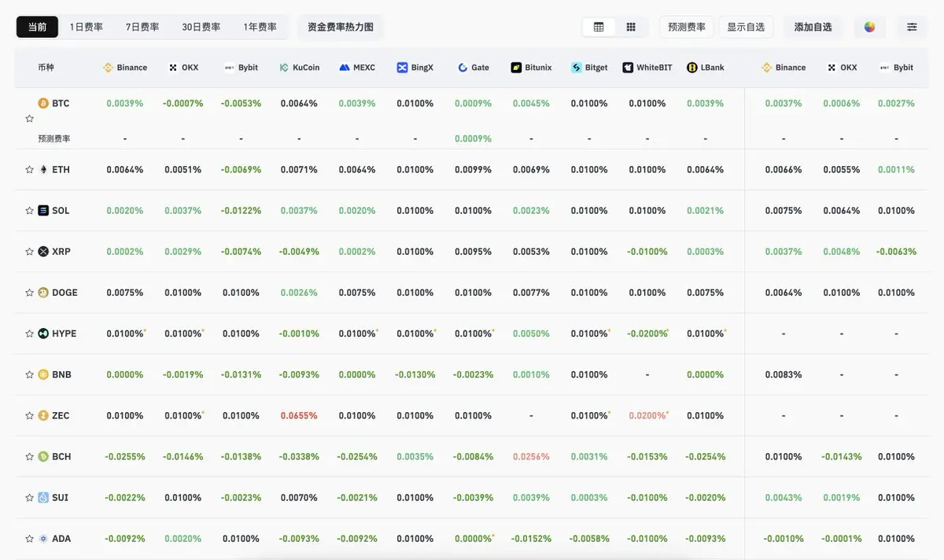
Task: Click BNB right Binance rate 0.0083%
Action: pos(784,374)
